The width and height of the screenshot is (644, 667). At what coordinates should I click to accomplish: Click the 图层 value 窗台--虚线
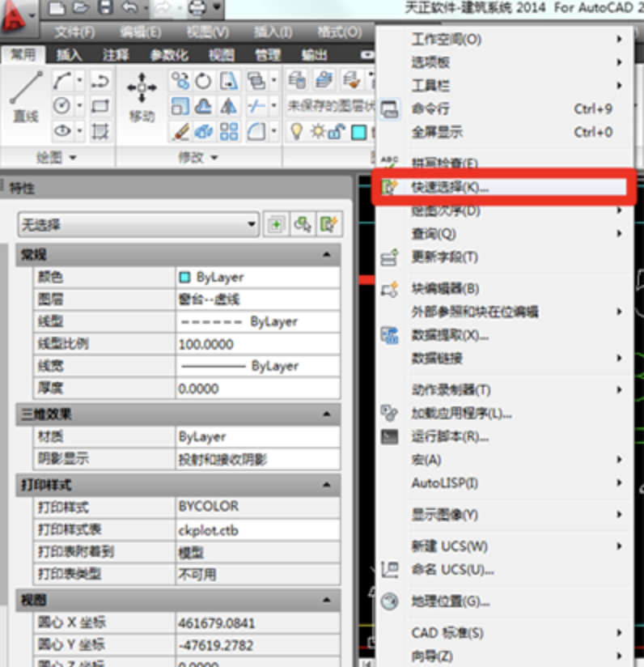click(x=257, y=300)
